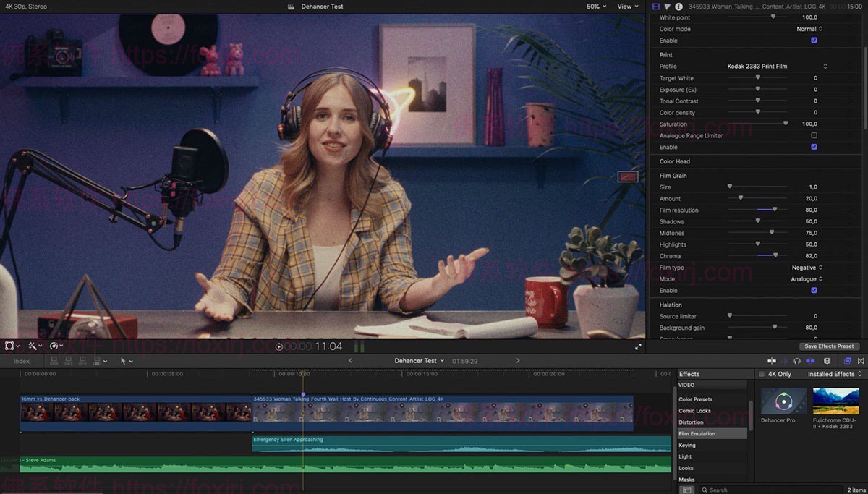
Task: Uncheck the Enable checkbox under Mode Analogue
Action: click(813, 290)
